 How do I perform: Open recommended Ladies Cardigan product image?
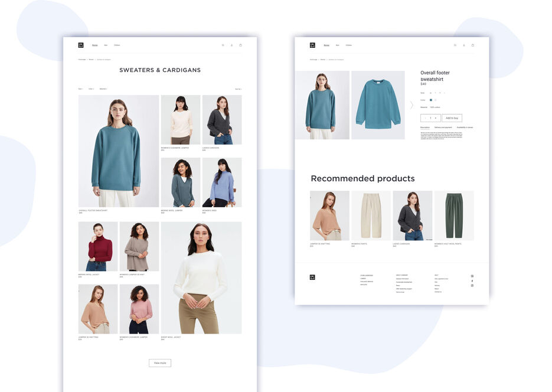[413, 215]
